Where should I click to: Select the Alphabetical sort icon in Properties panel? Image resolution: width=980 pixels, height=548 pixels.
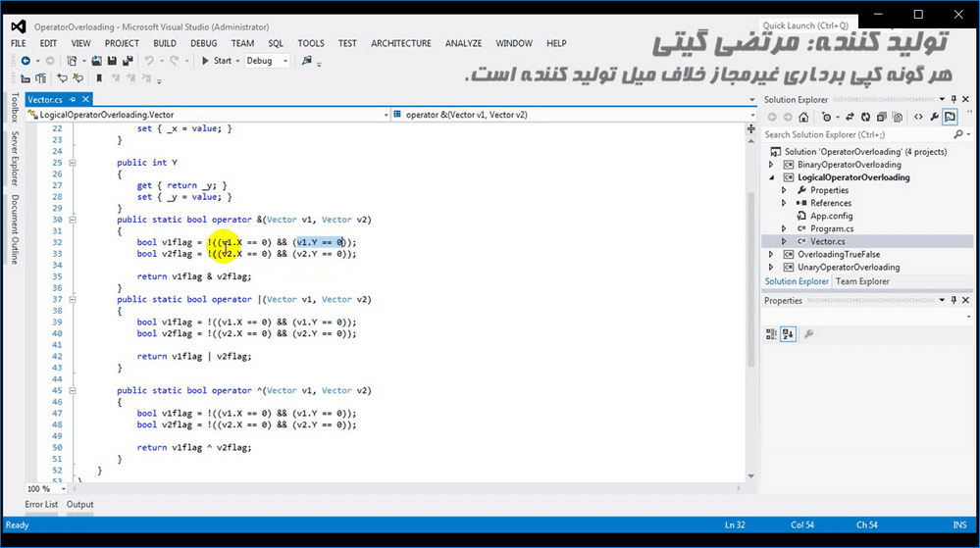[788, 334]
